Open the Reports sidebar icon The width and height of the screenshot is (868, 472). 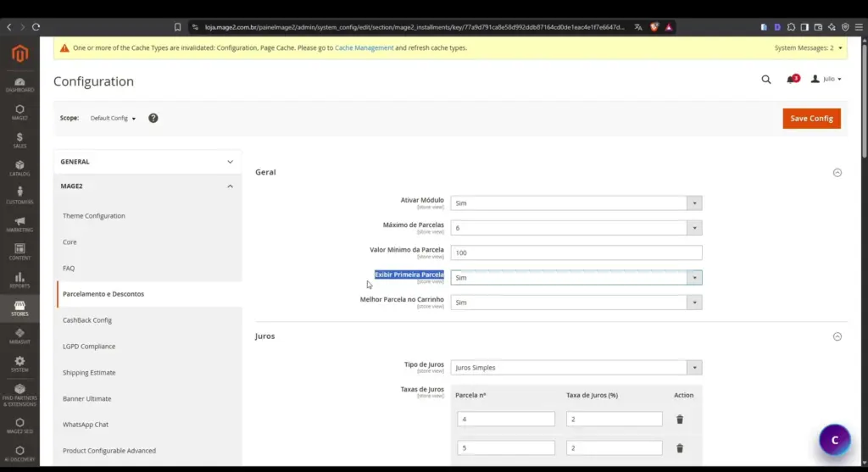pos(20,280)
